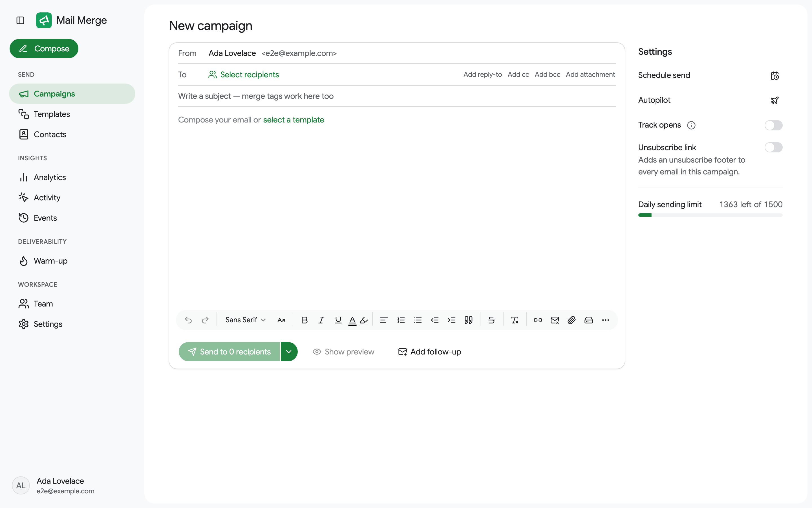This screenshot has height=508, width=812.
Task: Undo the last edit in the editor
Action: coord(188,320)
